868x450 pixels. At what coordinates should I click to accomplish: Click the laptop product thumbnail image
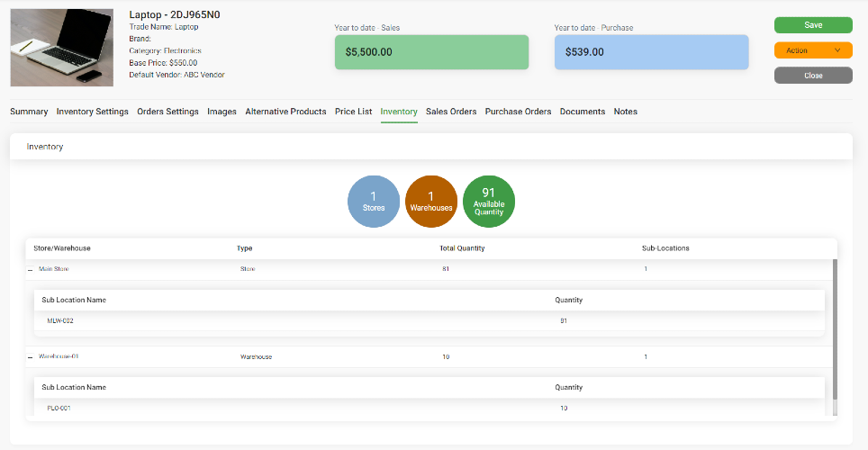click(x=62, y=48)
